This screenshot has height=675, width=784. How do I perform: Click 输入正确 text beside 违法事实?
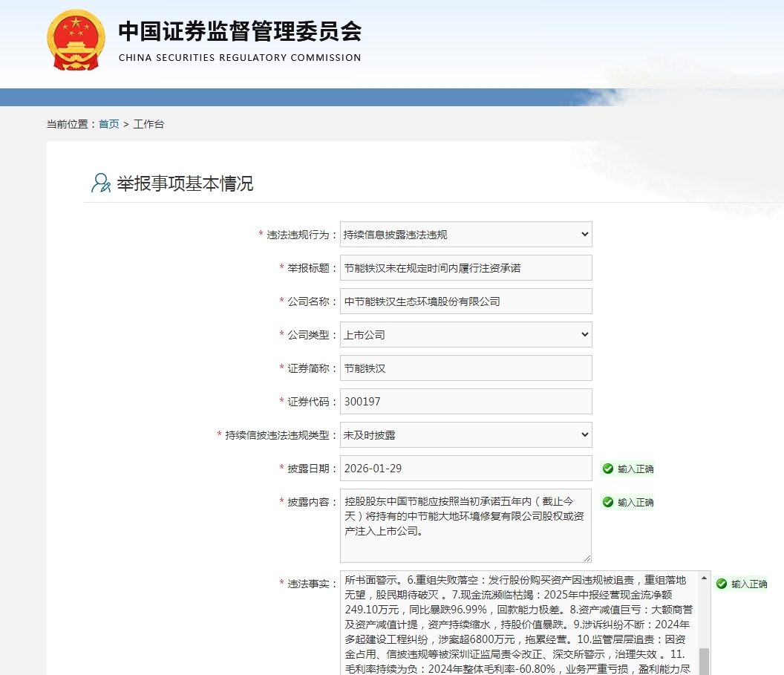749,584
